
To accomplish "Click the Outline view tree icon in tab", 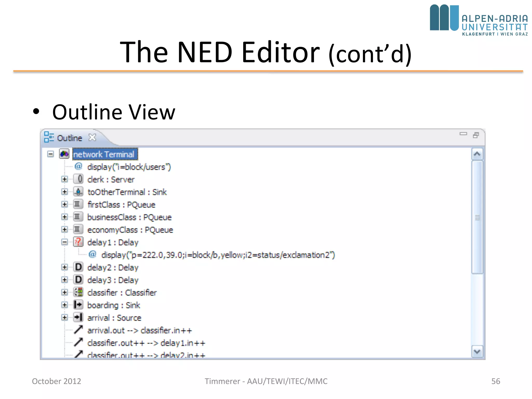I will click(x=49, y=137).
